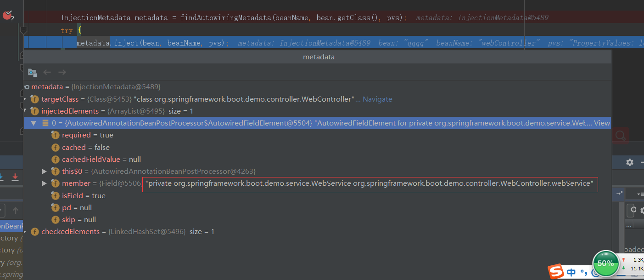Click the red download arrow icon
The image size is (644, 280).
click(x=15, y=177)
